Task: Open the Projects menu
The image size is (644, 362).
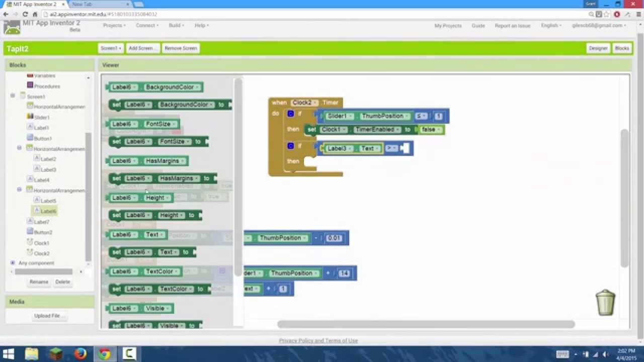Action: 114,26
